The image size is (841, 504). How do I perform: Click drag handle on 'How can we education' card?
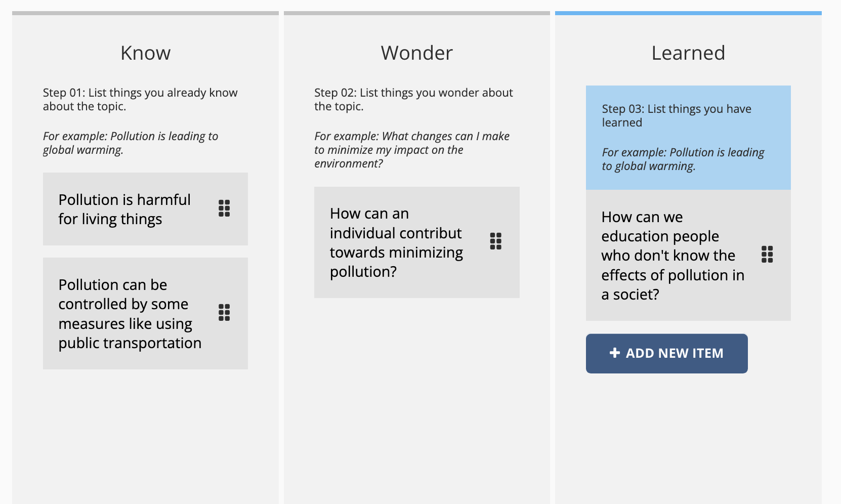767,254
